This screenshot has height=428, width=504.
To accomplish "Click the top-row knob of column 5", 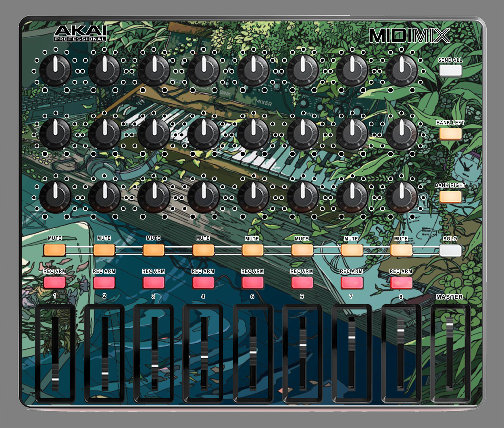I will coord(253,70).
